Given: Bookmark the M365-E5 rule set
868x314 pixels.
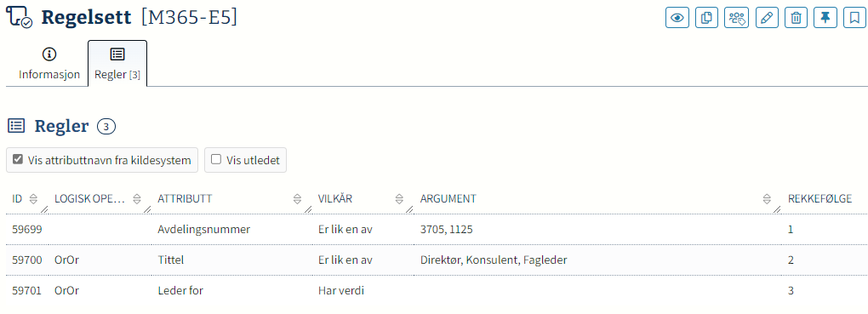Looking at the screenshot, I should point(854,18).
